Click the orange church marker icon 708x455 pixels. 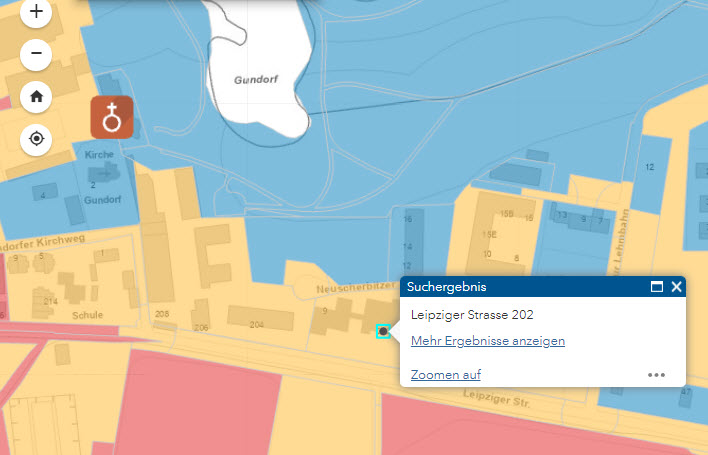pos(112,118)
